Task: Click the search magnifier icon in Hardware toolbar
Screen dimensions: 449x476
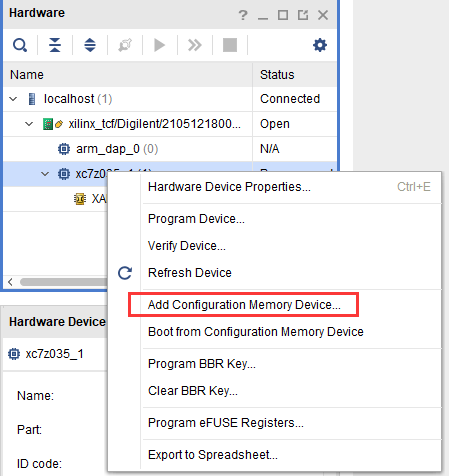Action: coord(20,45)
